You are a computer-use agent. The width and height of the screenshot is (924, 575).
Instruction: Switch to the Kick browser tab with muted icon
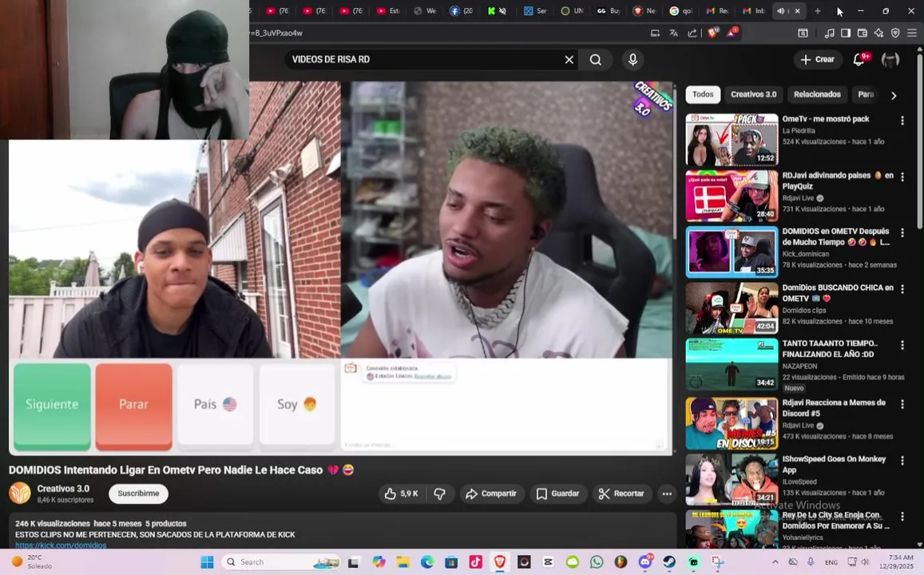498,10
